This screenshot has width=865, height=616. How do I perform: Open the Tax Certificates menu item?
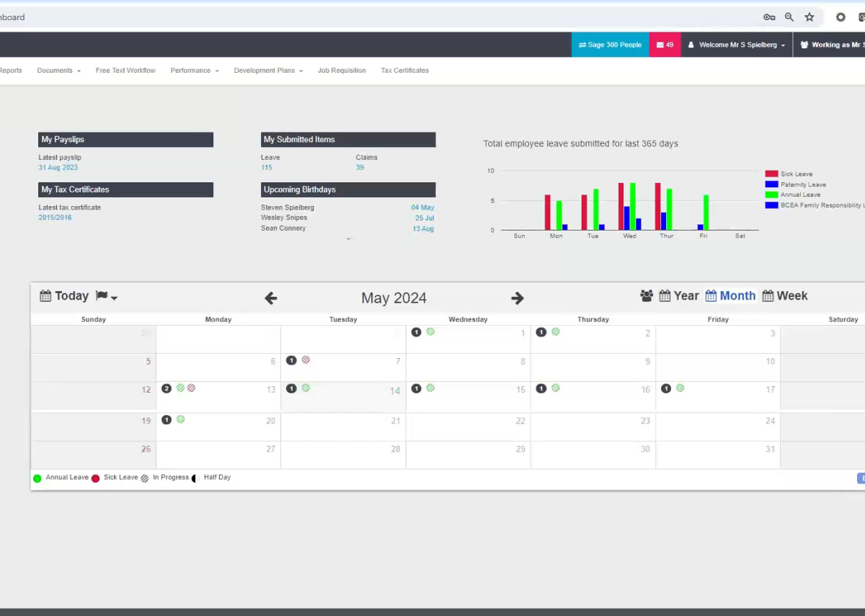pyautogui.click(x=404, y=71)
